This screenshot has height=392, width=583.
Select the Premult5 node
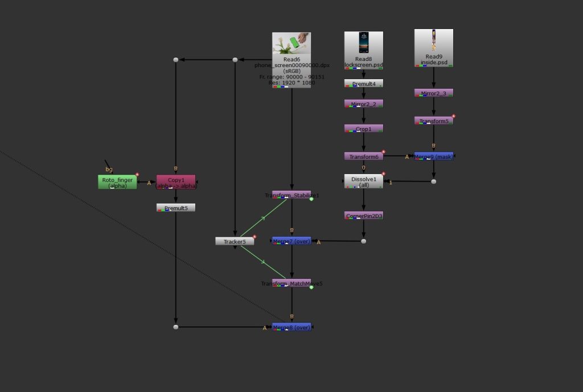[176, 208]
